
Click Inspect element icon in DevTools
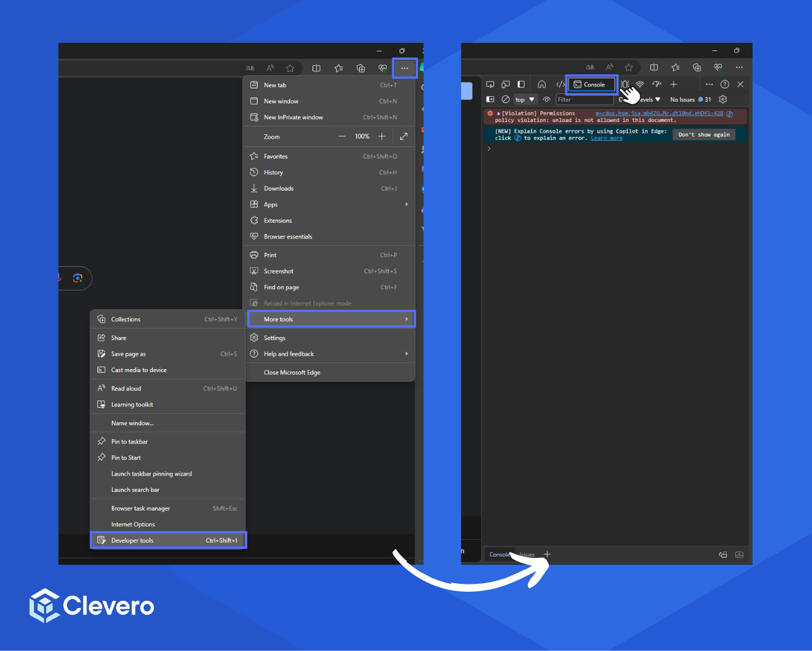coord(490,84)
